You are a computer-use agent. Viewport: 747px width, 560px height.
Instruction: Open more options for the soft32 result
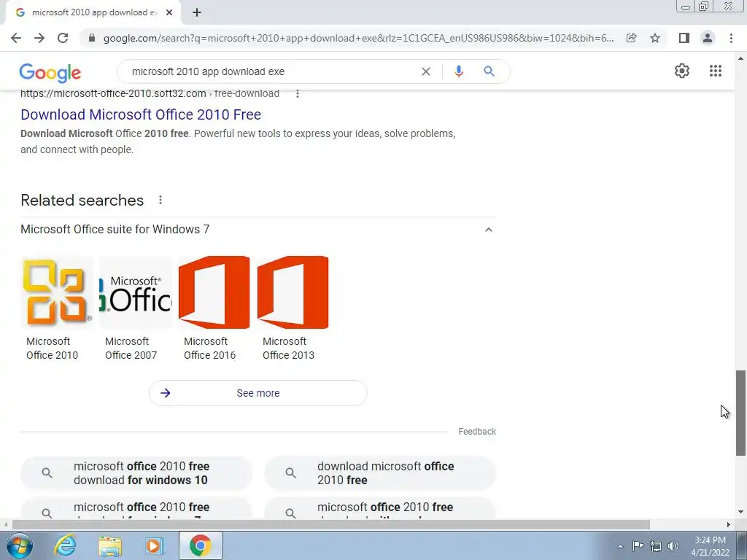(298, 93)
